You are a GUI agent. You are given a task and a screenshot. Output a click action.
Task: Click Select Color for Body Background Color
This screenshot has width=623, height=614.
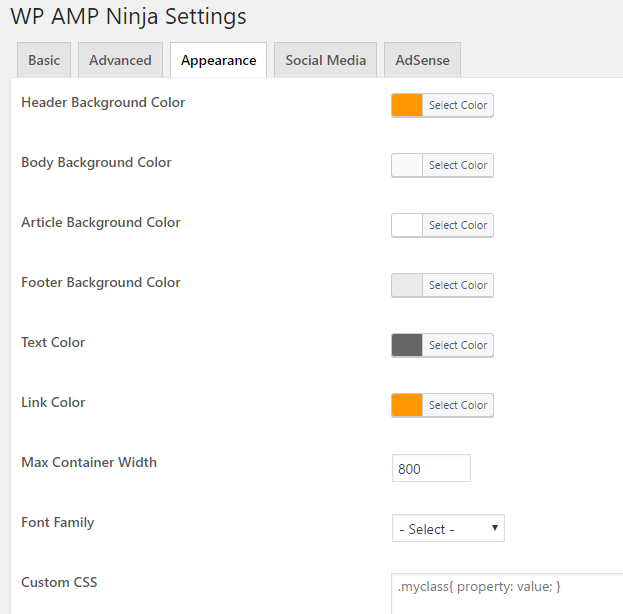(458, 165)
